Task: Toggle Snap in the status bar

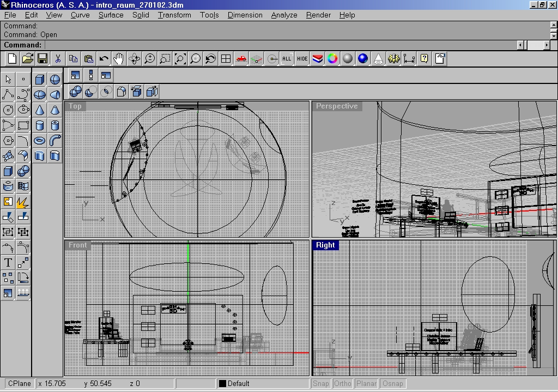Action: click(321, 383)
